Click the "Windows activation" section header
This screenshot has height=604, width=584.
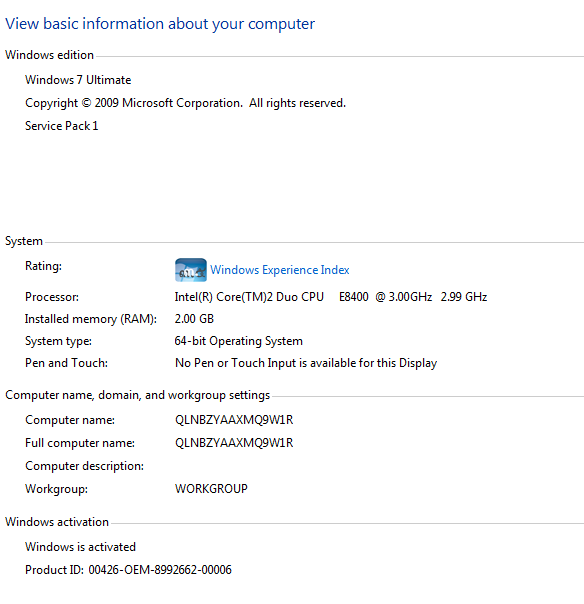click(57, 522)
